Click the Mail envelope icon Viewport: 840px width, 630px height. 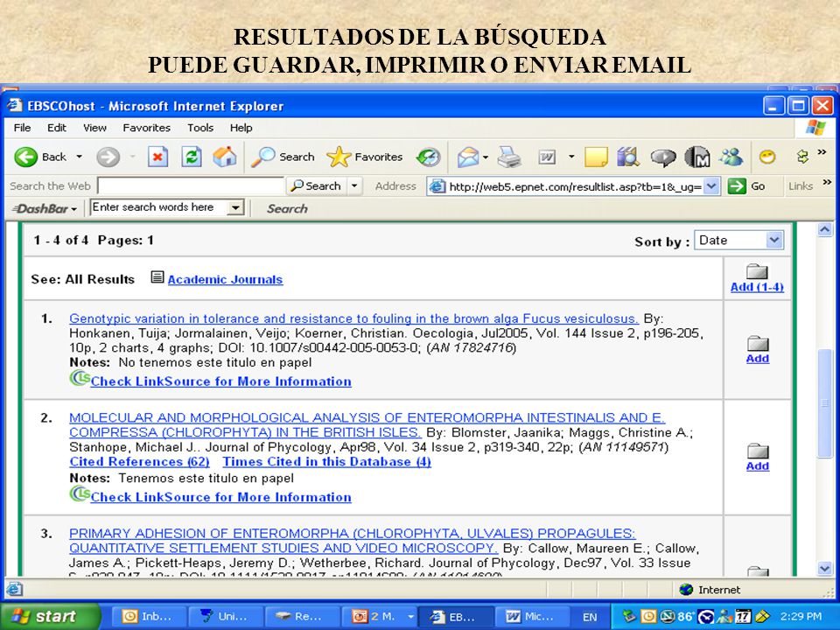click(x=467, y=157)
